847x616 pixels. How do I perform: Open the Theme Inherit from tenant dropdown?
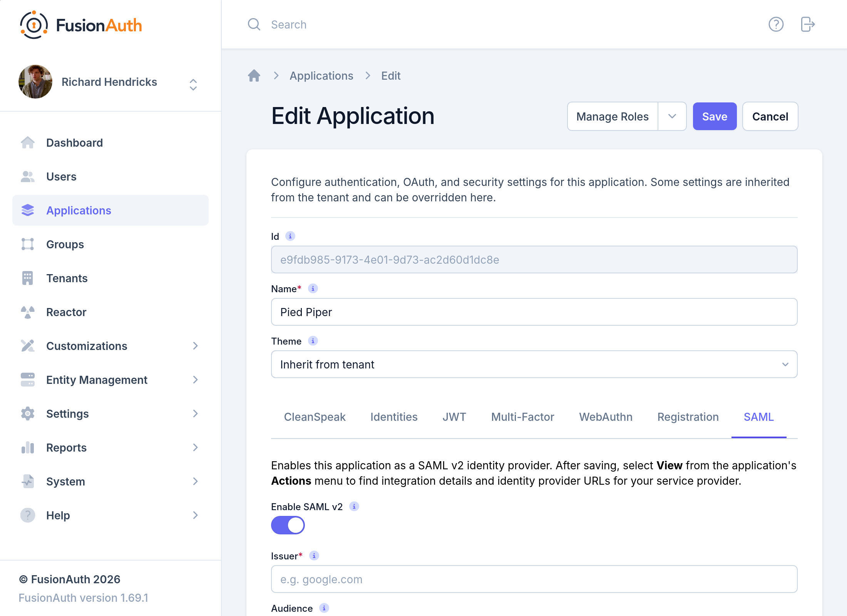534,364
